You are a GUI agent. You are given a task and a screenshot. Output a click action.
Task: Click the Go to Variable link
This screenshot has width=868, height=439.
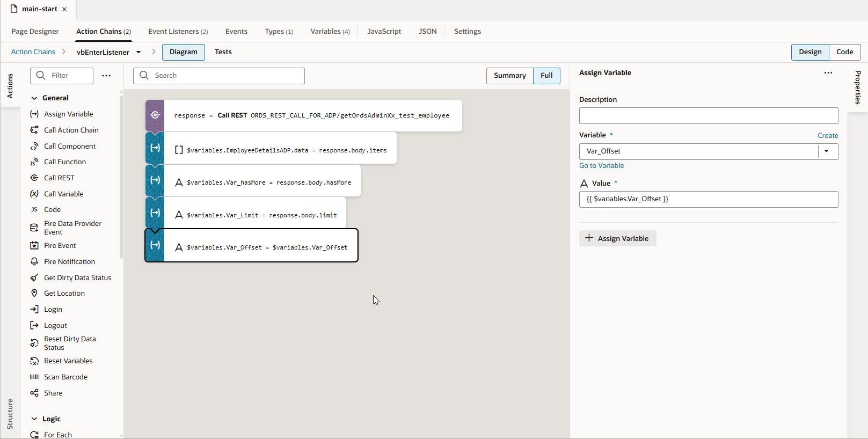click(601, 166)
